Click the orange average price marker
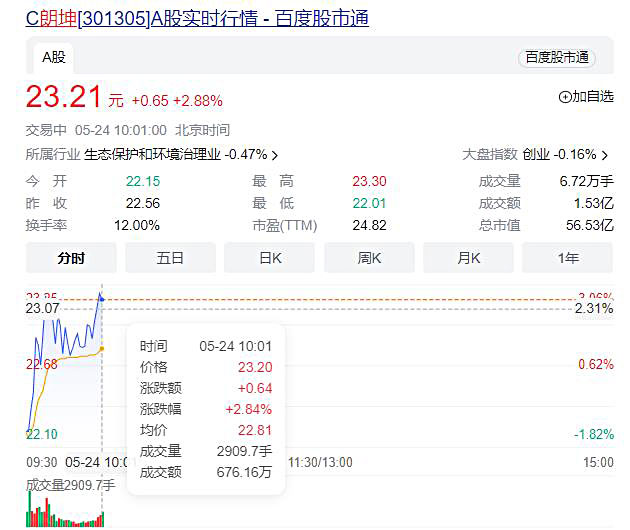The image size is (630, 530). [x=102, y=349]
